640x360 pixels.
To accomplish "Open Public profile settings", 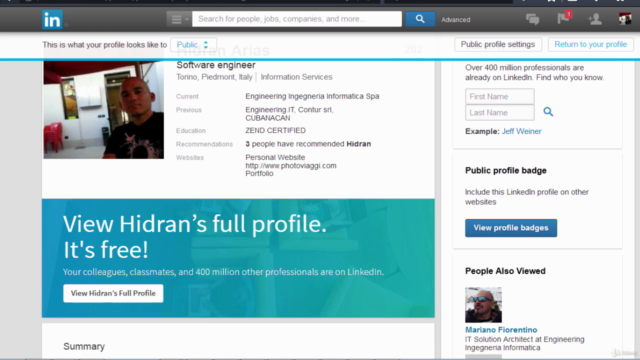I will (498, 44).
